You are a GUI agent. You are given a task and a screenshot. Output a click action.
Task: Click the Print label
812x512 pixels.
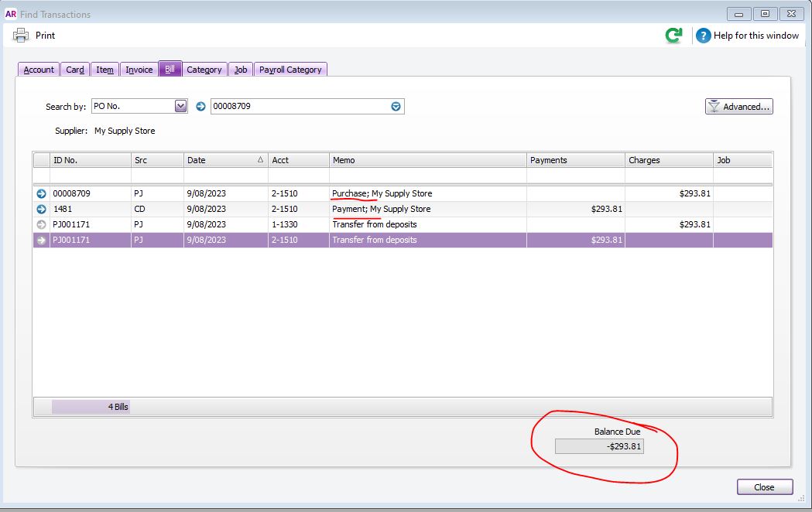(x=45, y=36)
